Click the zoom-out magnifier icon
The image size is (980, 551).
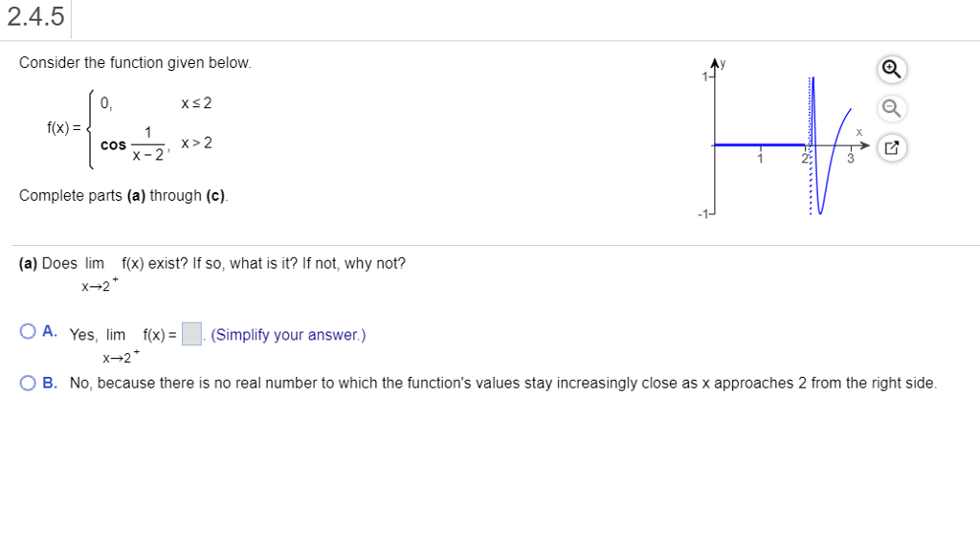click(890, 108)
